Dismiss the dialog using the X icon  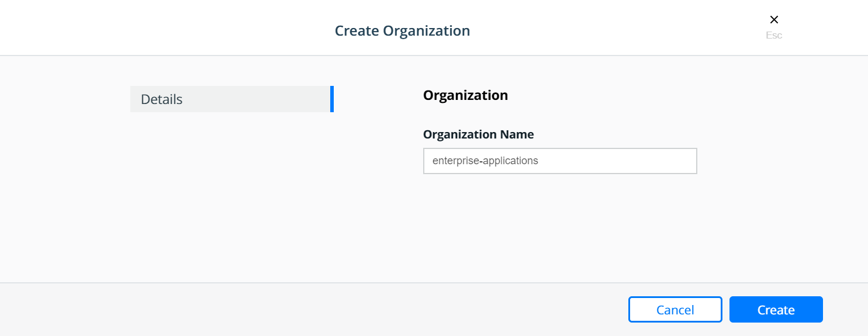tap(774, 20)
